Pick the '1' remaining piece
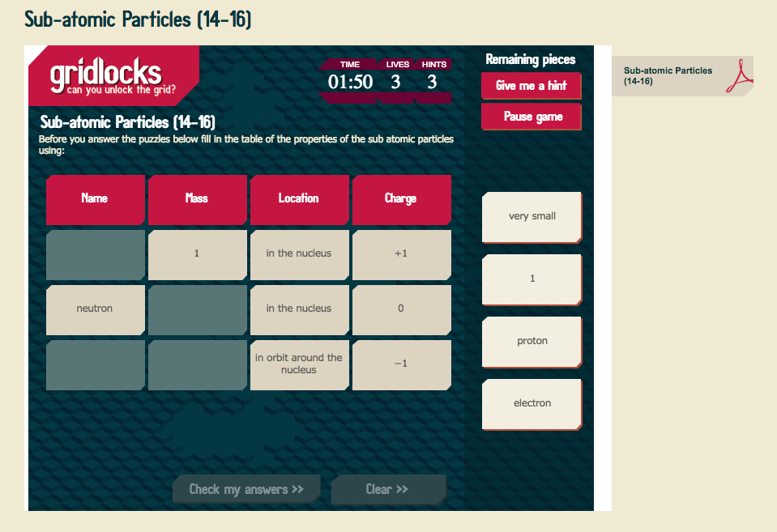Viewport: 777px width, 532px height. click(532, 279)
